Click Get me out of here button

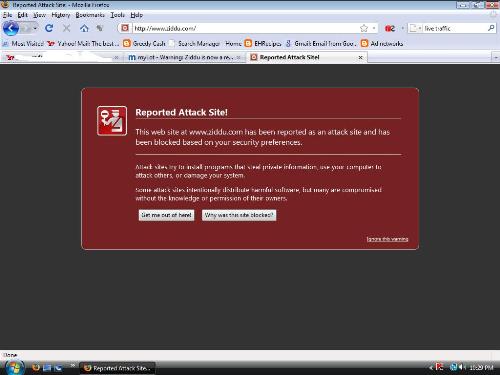(x=166, y=215)
